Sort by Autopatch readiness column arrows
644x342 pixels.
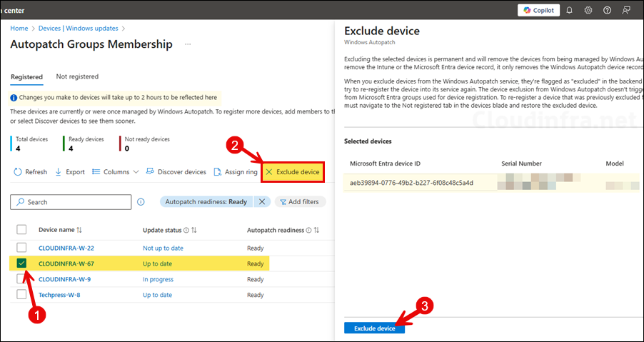click(316, 231)
